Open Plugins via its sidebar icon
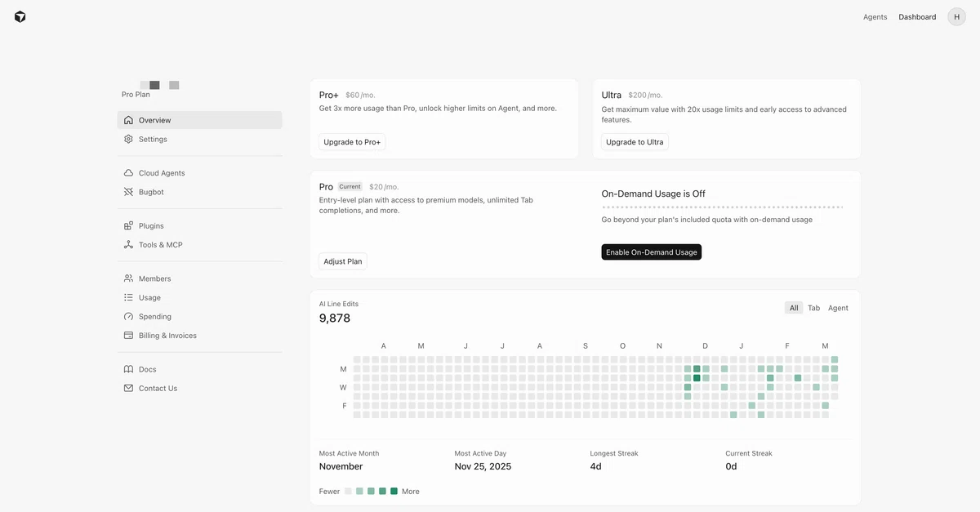Image resolution: width=980 pixels, height=512 pixels. (128, 225)
